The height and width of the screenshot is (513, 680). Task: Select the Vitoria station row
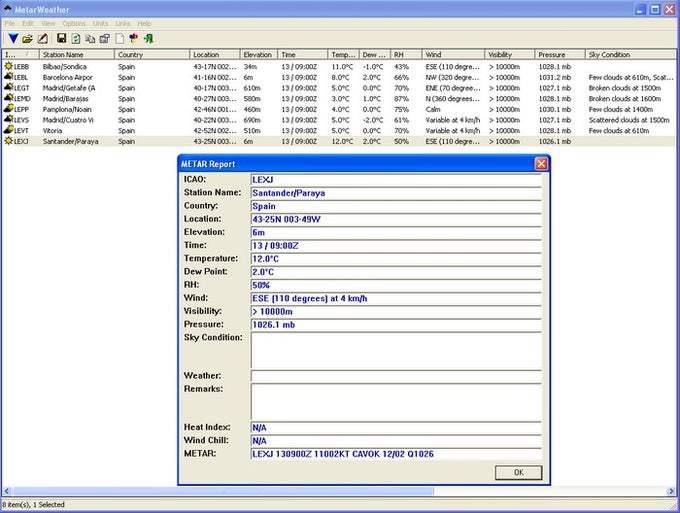338,131
